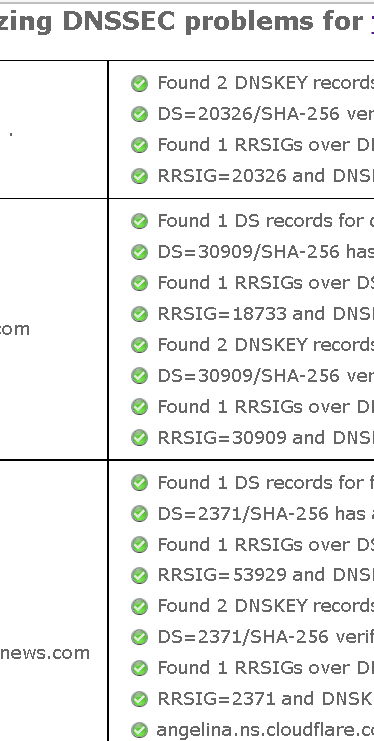Click check icon beside RRSIG=18733
The width and height of the screenshot is (374, 741).
(x=139, y=314)
